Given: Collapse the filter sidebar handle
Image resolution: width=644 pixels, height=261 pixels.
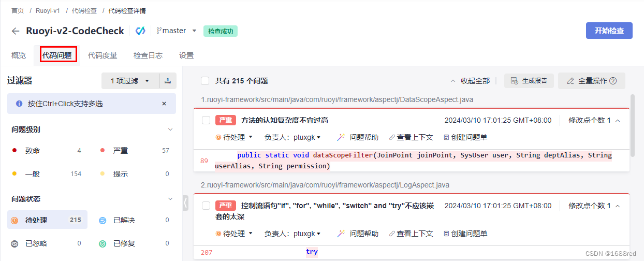Looking at the screenshot, I should click(x=185, y=203).
